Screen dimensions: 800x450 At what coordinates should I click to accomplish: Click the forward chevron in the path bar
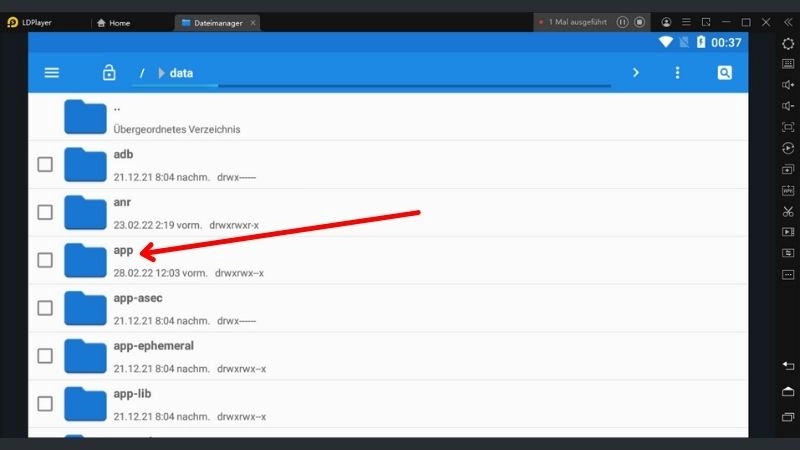click(636, 72)
